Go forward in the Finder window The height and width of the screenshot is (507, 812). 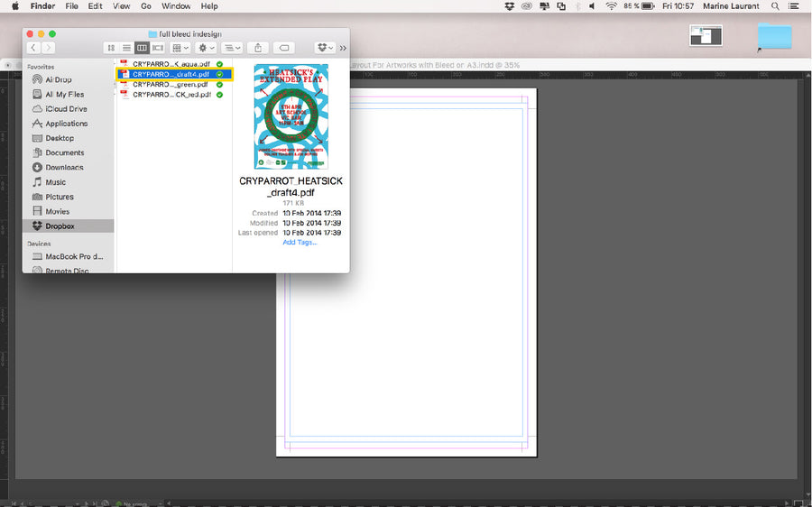[x=48, y=48]
